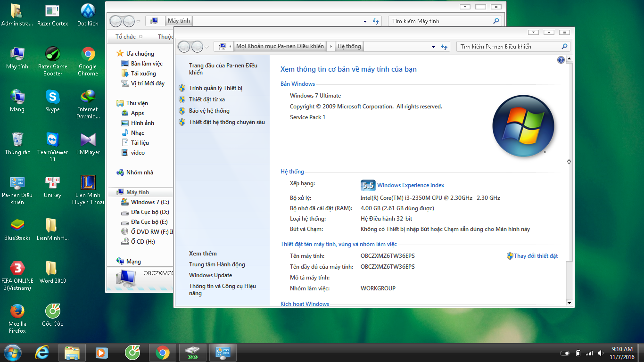Expand the Hệ thống breadcrumb arrow

(x=331, y=46)
